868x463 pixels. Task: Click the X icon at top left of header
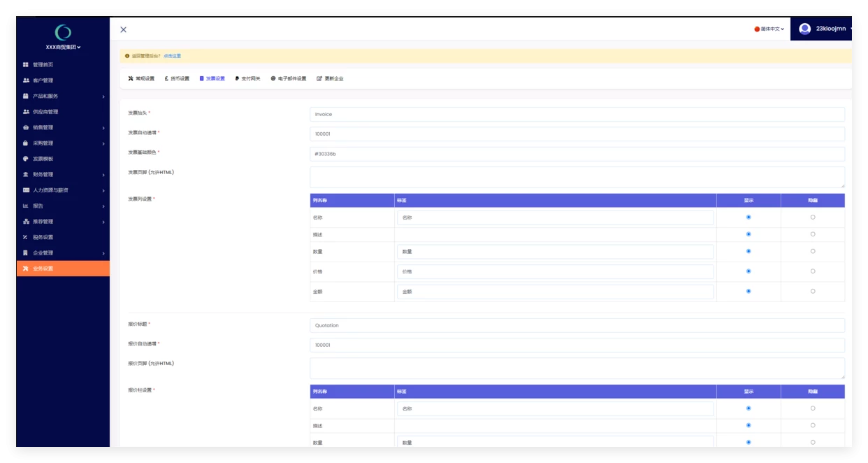[123, 29]
